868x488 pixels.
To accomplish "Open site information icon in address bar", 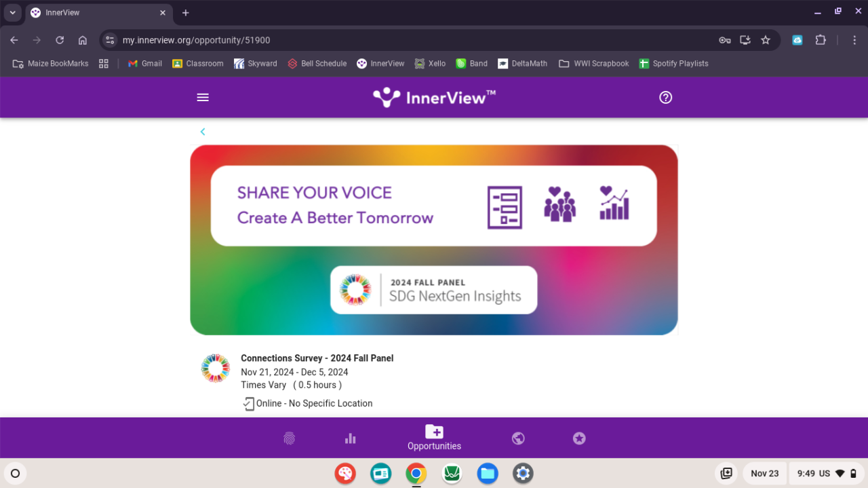I will pyautogui.click(x=111, y=40).
